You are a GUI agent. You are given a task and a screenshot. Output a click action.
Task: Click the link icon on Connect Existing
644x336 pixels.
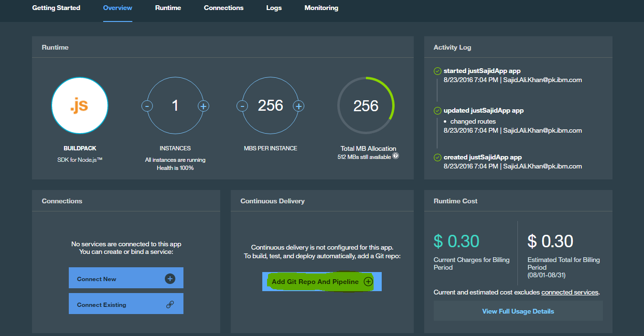coord(170,304)
